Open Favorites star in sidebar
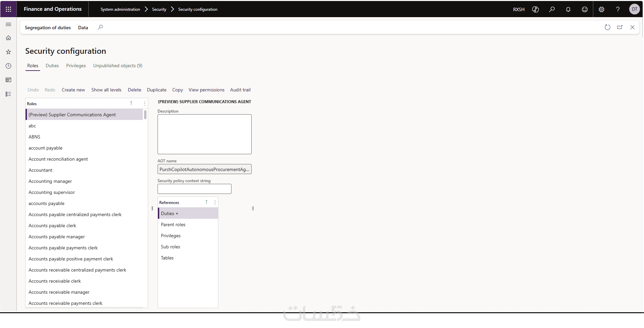Image resolution: width=644 pixels, height=328 pixels. tap(8, 52)
